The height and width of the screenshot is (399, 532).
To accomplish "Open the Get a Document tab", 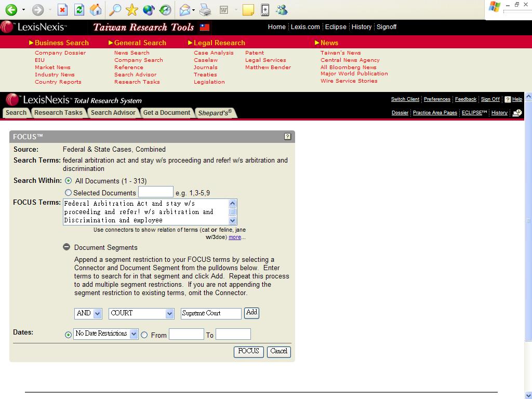I will tap(167, 113).
